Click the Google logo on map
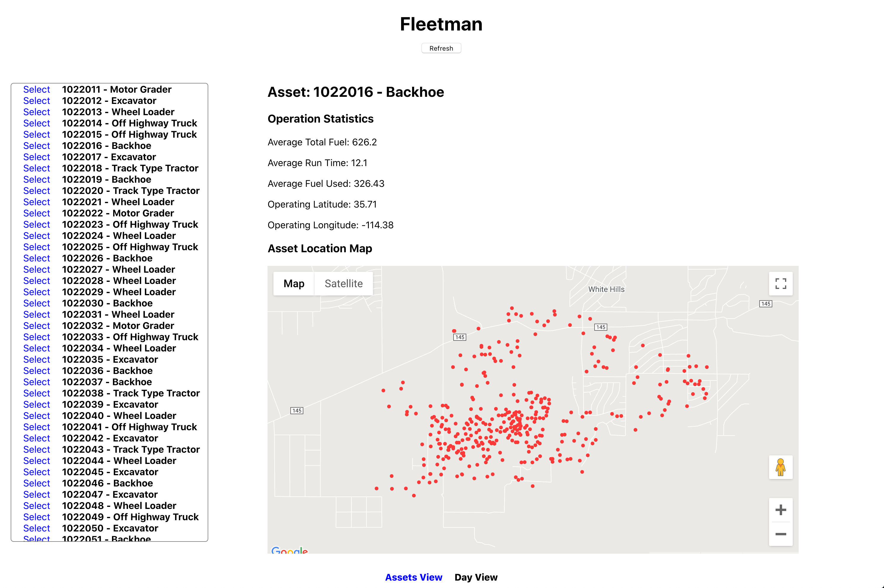This screenshot has width=884, height=588. (289, 550)
